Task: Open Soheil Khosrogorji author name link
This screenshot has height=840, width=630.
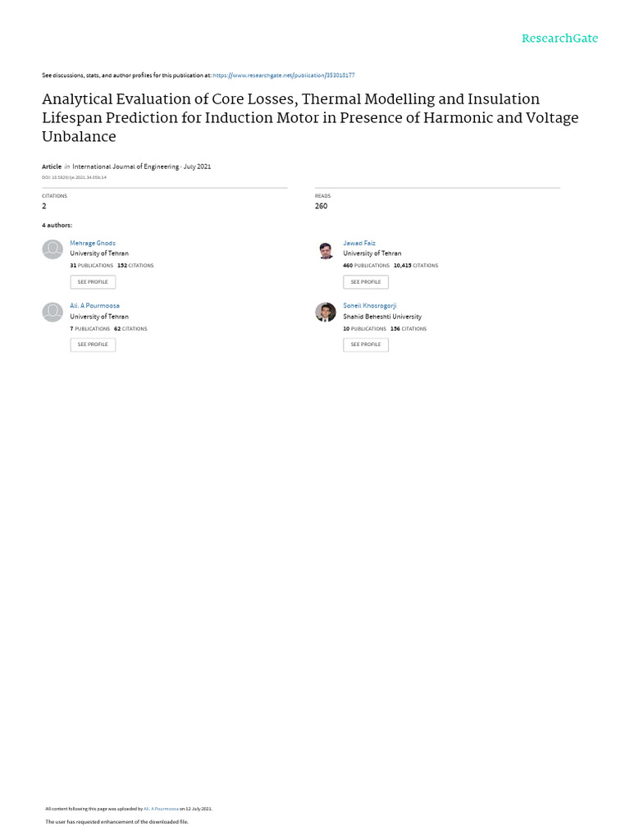Action: tap(369, 305)
